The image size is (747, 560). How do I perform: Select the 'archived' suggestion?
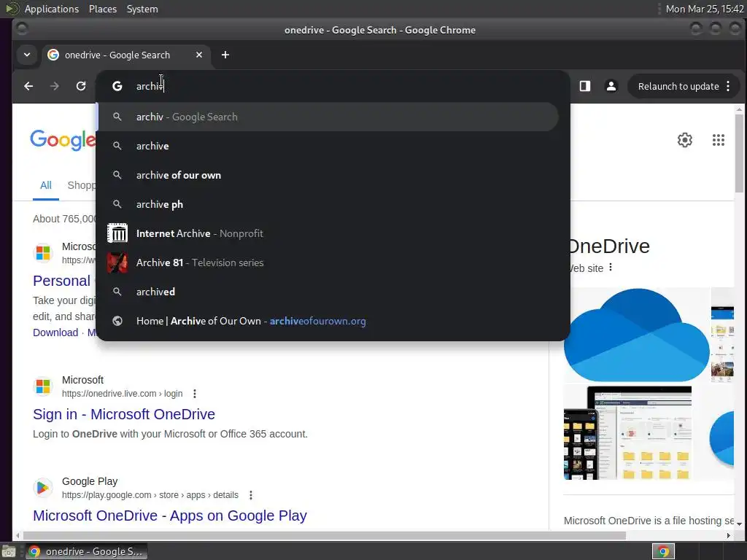(328, 292)
